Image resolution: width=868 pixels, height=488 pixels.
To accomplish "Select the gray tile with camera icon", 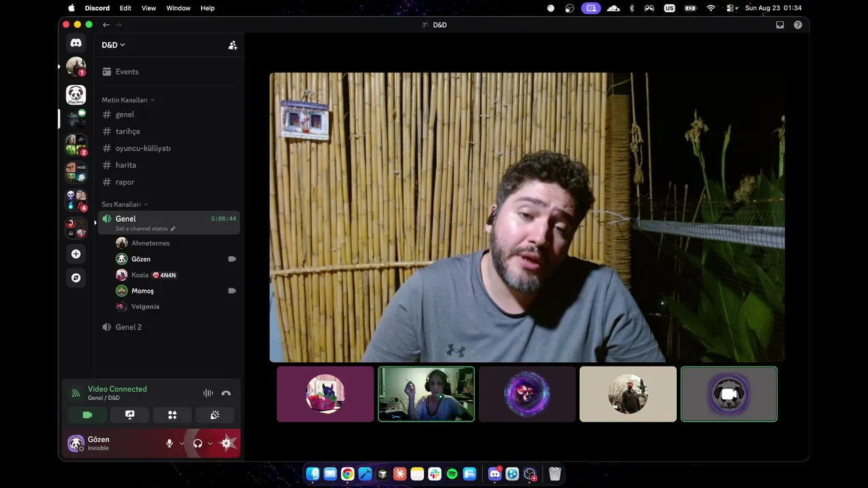I will (729, 394).
